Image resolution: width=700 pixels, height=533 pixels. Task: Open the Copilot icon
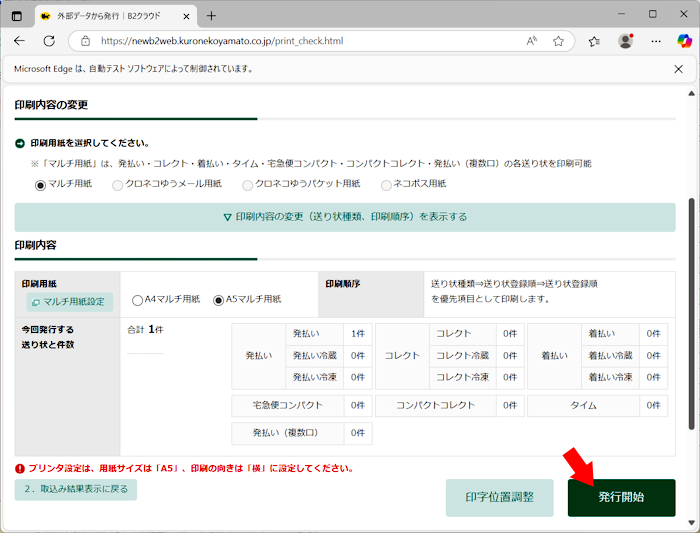pyautogui.click(x=684, y=41)
